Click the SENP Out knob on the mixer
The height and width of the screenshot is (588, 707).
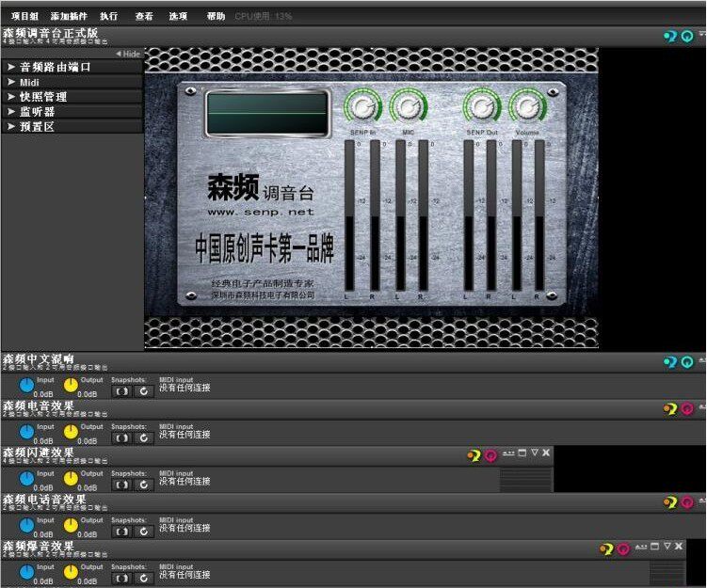[482, 107]
